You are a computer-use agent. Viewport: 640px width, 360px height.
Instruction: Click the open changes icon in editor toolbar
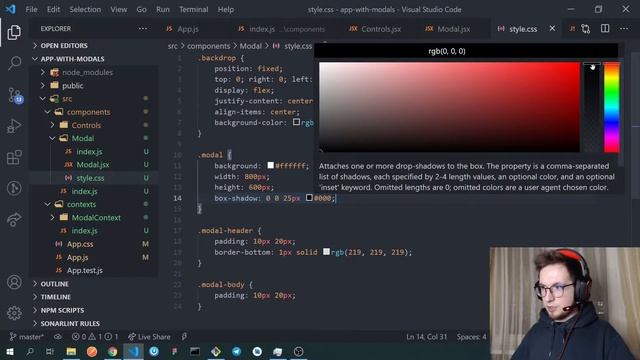click(586, 29)
